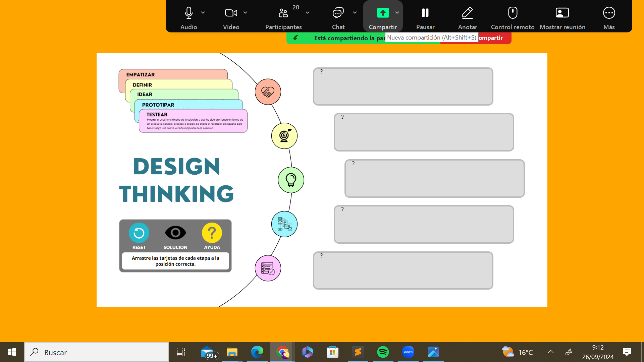Click the lightbulb Idear stage icon
The width and height of the screenshot is (644, 362).
291,180
